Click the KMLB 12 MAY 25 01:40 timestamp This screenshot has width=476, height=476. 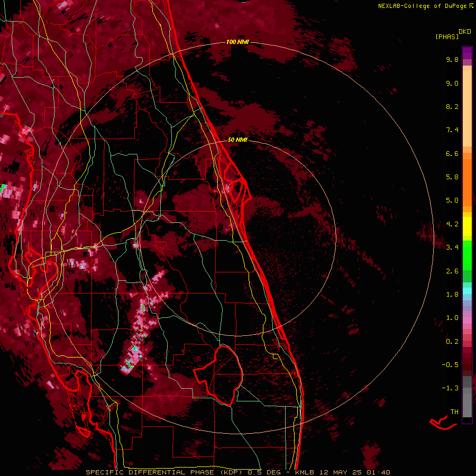point(343,472)
